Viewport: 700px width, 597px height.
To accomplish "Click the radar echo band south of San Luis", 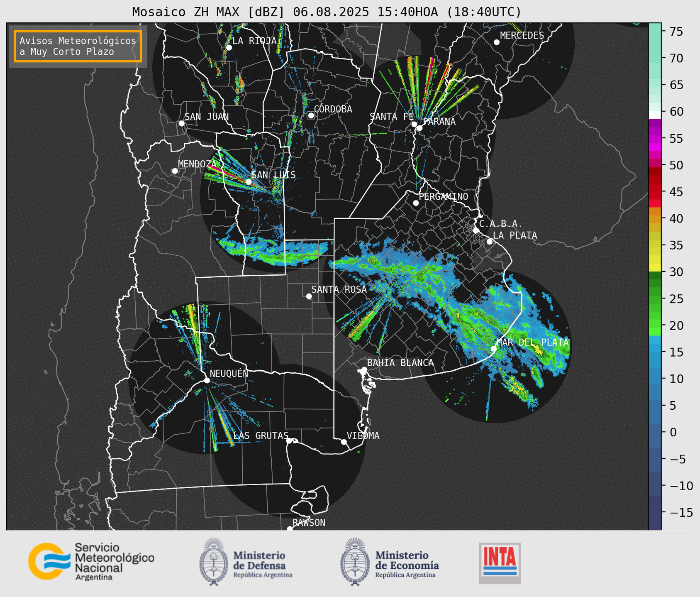I will tap(274, 251).
